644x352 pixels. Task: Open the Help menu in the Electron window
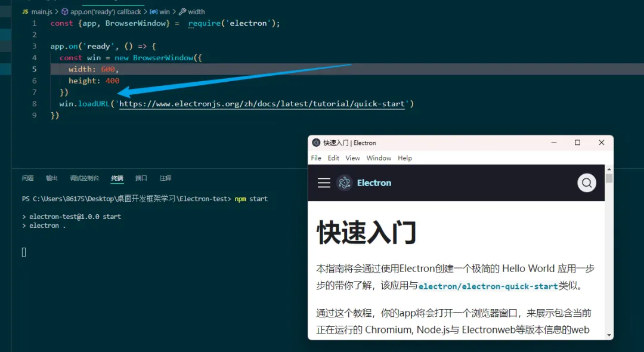tap(404, 158)
